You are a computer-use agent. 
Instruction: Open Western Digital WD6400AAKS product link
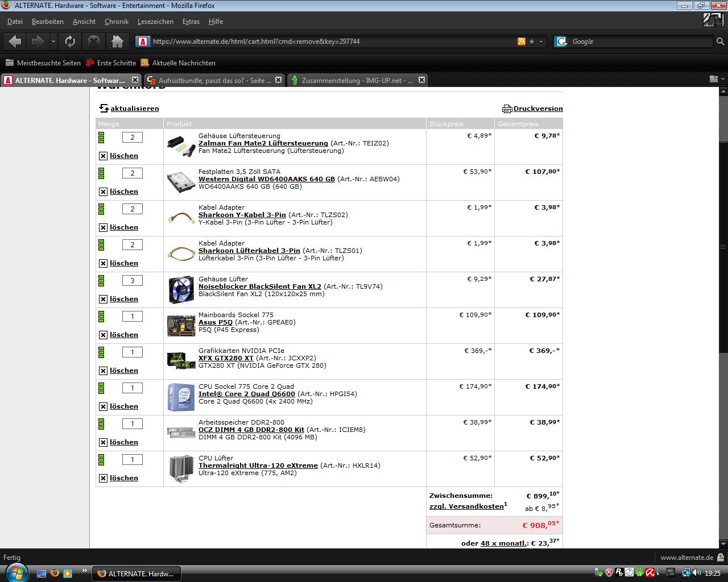coord(266,179)
